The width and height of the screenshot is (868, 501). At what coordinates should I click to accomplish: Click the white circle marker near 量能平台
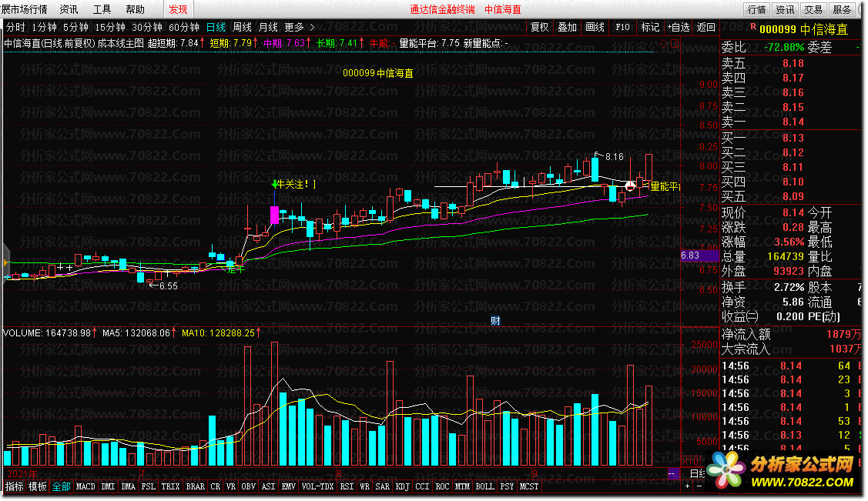click(x=630, y=186)
